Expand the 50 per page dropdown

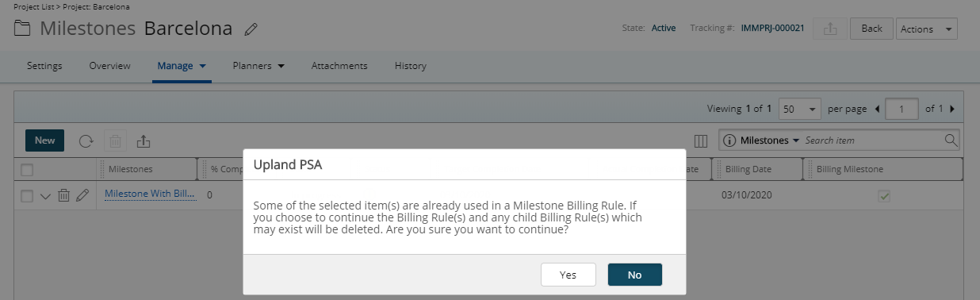[800, 109]
